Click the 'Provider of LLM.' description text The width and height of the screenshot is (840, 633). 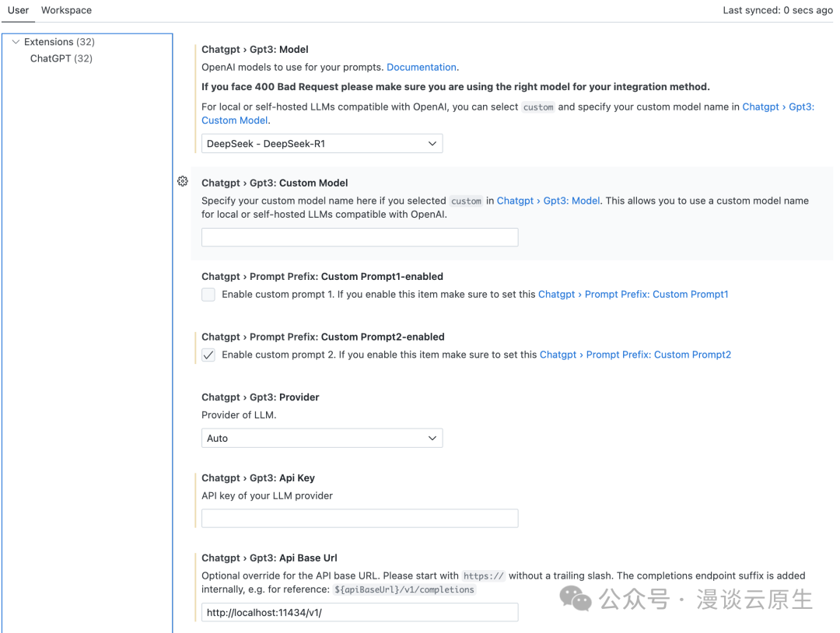pos(239,415)
